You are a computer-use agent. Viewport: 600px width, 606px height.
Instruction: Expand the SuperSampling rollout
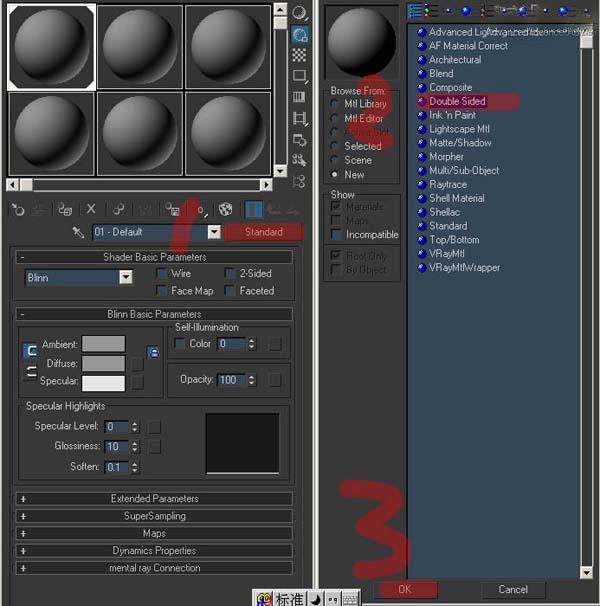coord(154,516)
